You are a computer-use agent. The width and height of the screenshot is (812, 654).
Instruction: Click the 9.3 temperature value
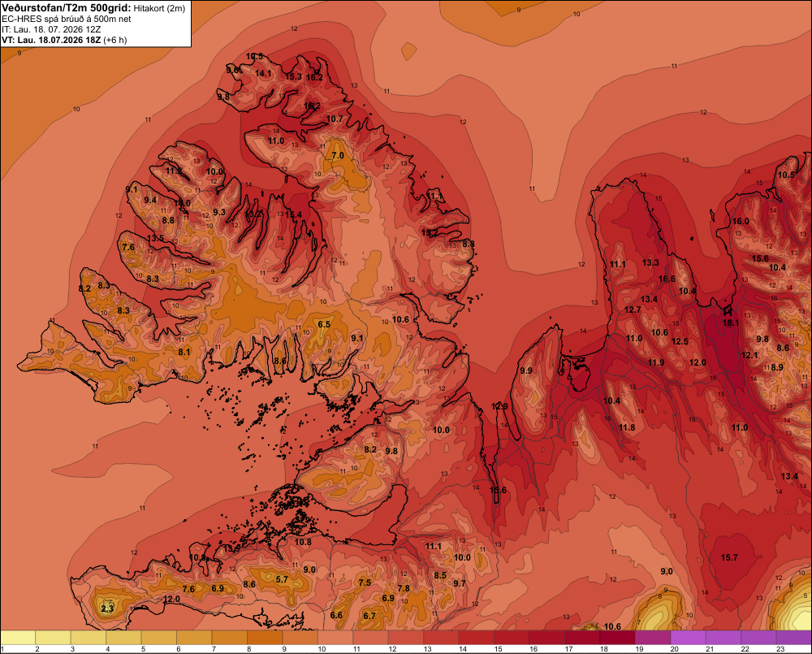pos(219,212)
